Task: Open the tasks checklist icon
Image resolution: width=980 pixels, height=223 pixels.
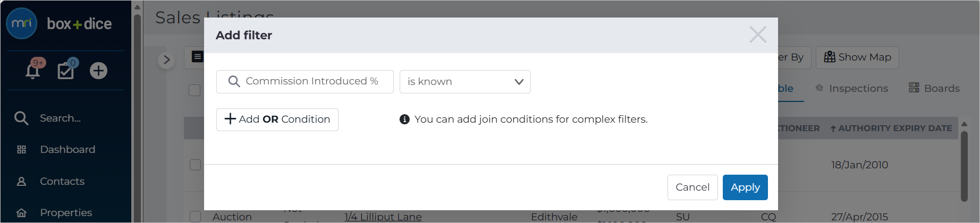Action: click(x=66, y=71)
